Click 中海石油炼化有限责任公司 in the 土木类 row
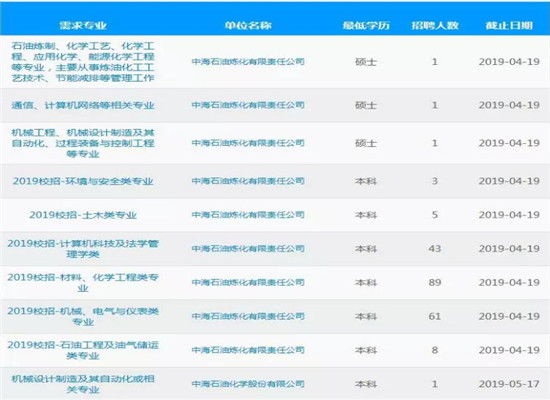The width and height of the screenshot is (550, 400). 248,215
